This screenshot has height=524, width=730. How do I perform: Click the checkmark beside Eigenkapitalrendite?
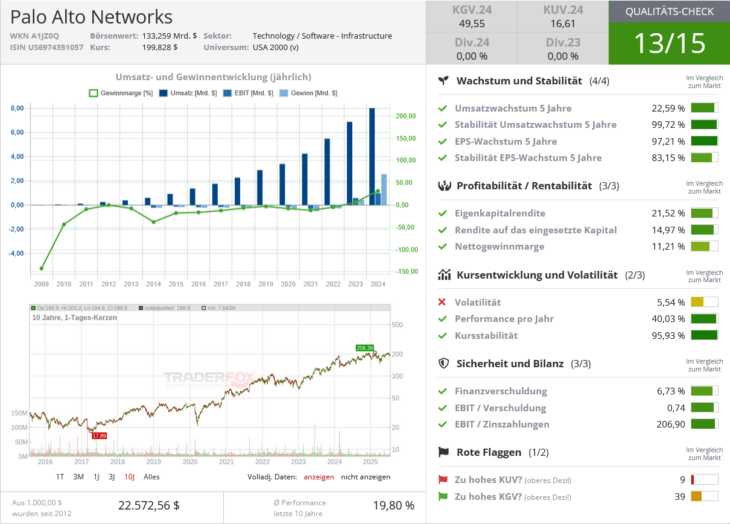[x=442, y=214]
